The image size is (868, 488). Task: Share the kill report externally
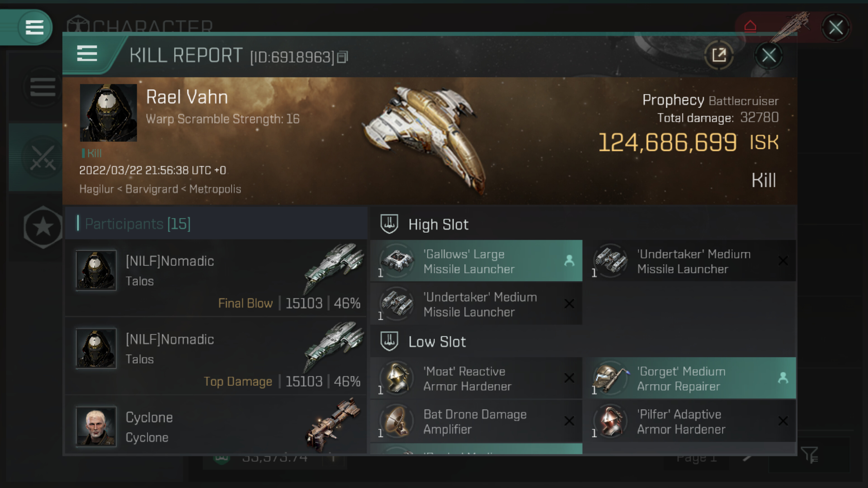click(x=719, y=55)
